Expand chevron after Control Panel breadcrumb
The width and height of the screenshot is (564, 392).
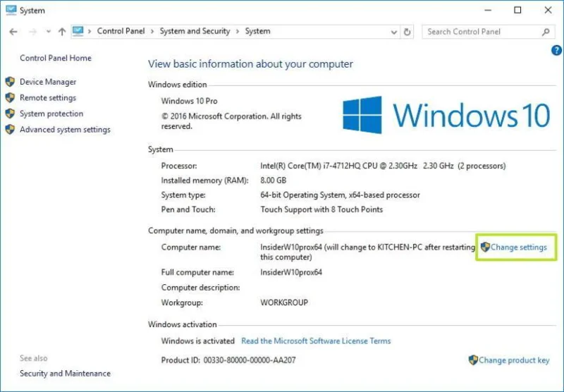coord(152,32)
